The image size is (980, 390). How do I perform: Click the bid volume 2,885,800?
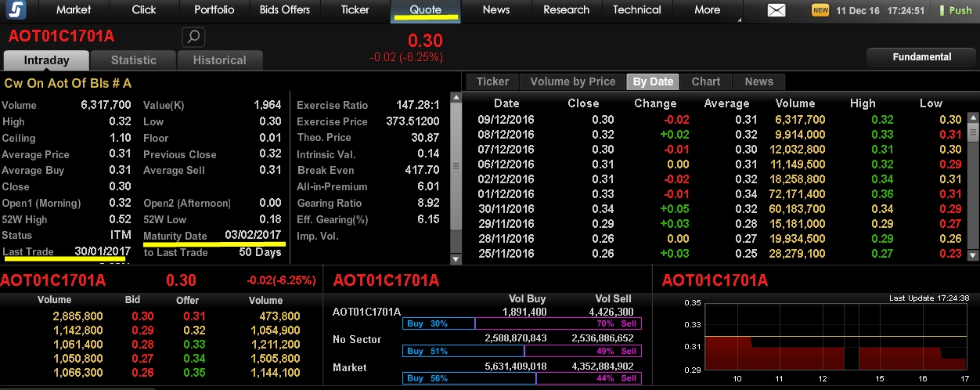click(x=77, y=316)
